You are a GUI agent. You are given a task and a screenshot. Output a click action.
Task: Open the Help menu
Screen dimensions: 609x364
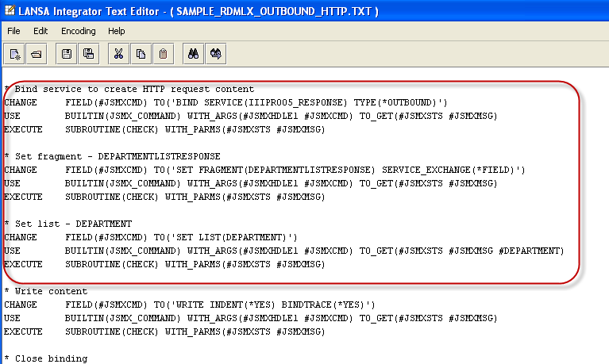pyautogui.click(x=116, y=31)
